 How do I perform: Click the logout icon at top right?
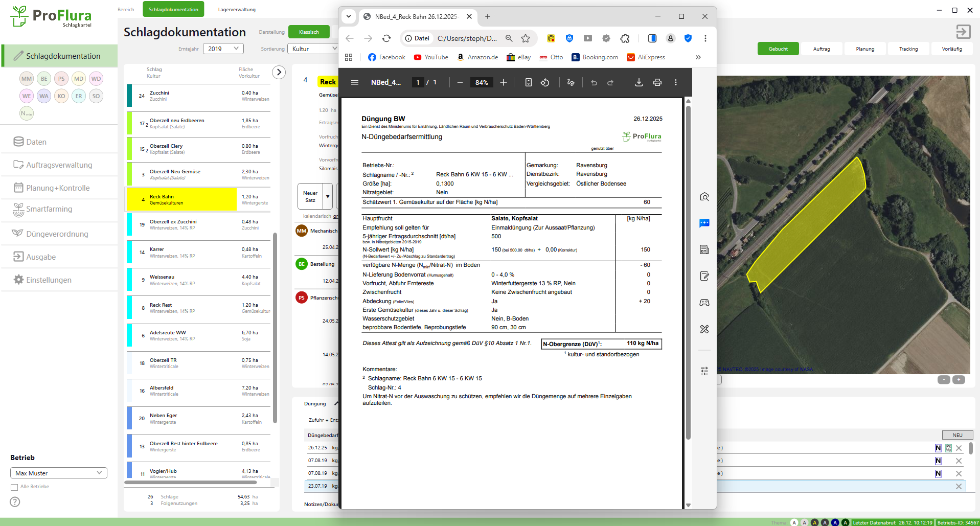coord(963,32)
